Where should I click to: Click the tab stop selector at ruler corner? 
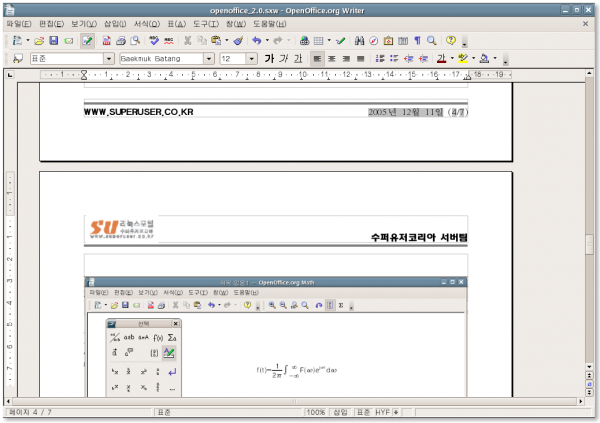10,75
